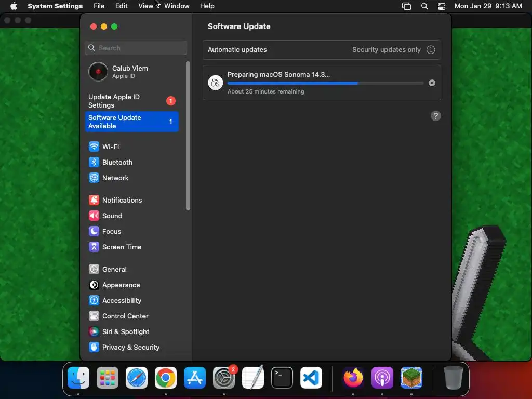Screen dimensions: 532x399
Task: Open the Edit menu
Action: pos(121,6)
